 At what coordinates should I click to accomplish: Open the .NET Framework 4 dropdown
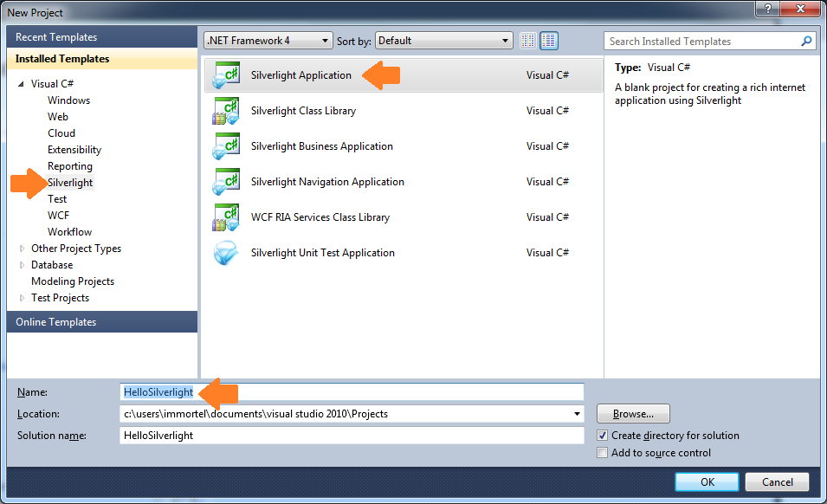coord(268,41)
